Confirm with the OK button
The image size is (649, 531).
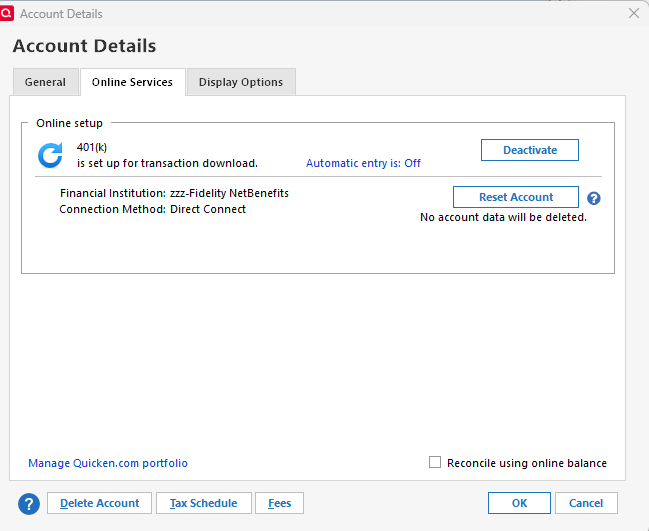point(519,503)
